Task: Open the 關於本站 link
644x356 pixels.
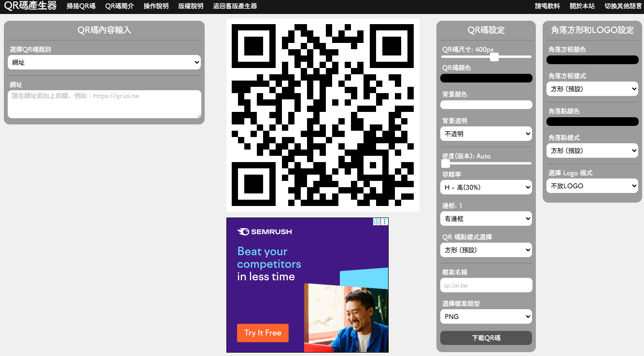Action: coord(582,6)
